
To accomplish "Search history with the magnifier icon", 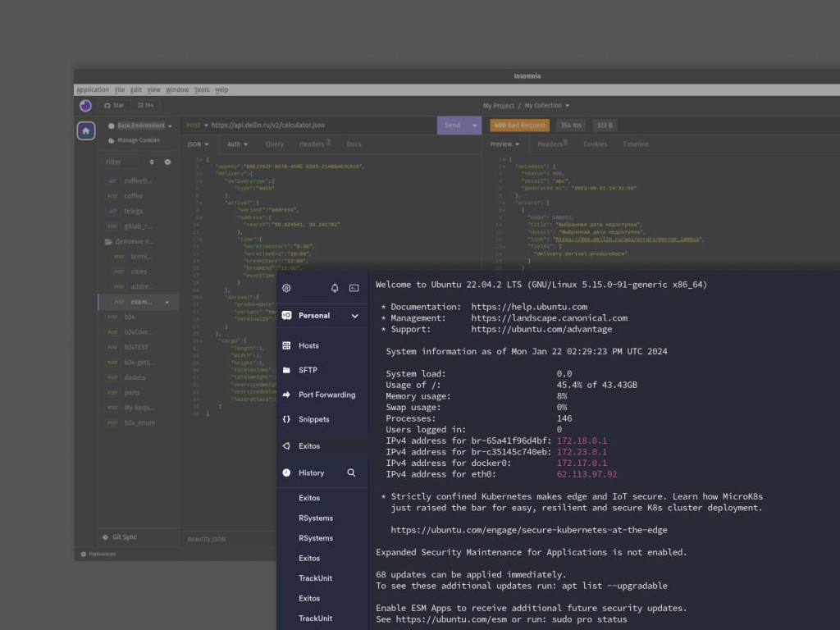I will click(x=351, y=473).
